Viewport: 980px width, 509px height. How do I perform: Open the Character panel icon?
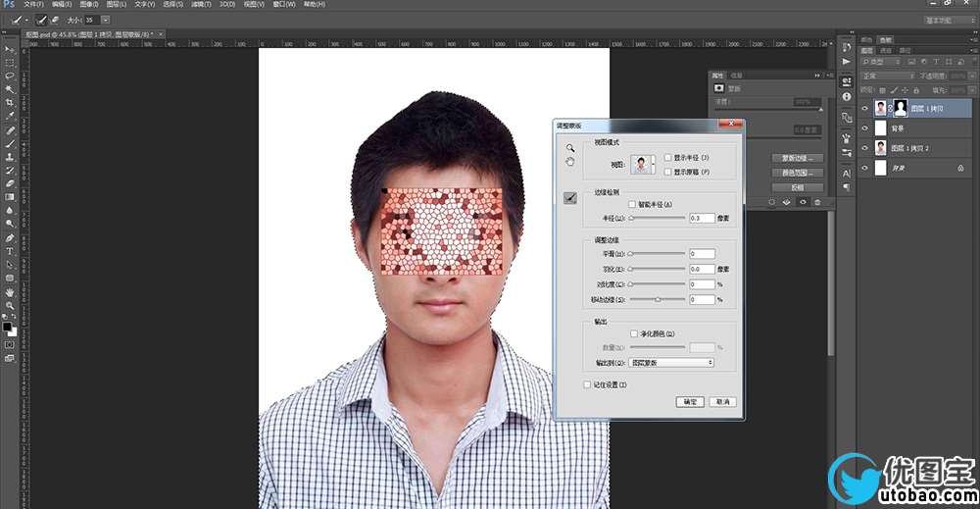[847, 174]
